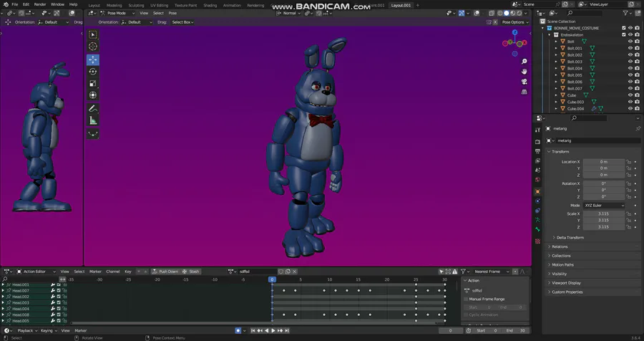Jump to the start frame
This screenshot has height=341, width=644.
tap(253, 331)
